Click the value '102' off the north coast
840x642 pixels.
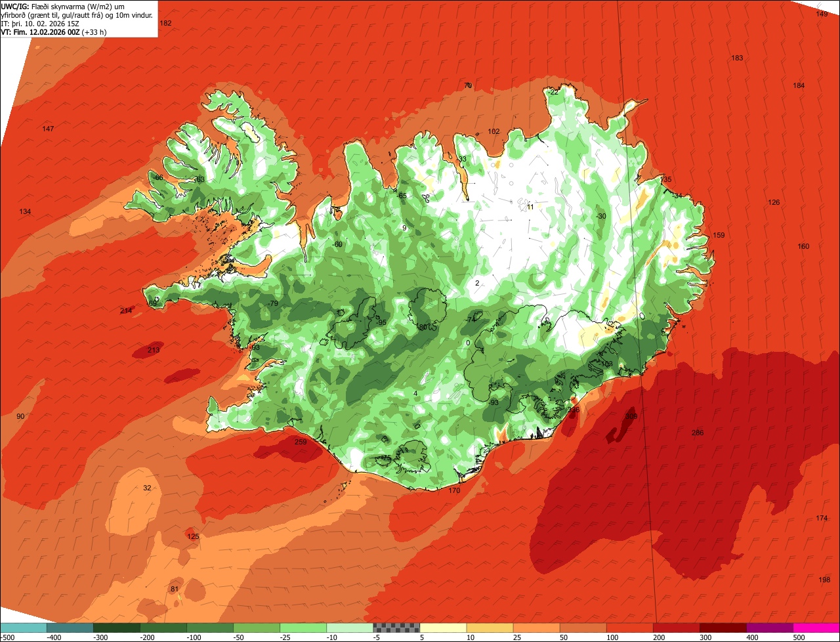[x=493, y=131]
